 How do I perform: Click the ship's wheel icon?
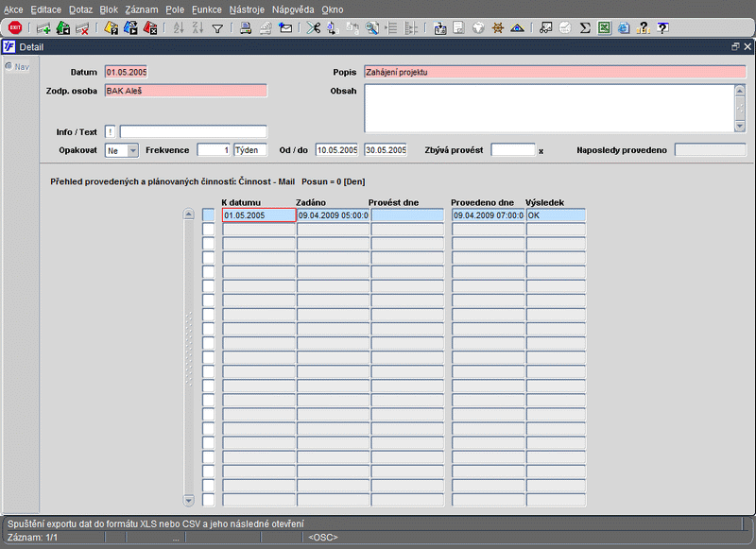pyautogui.click(x=498, y=28)
